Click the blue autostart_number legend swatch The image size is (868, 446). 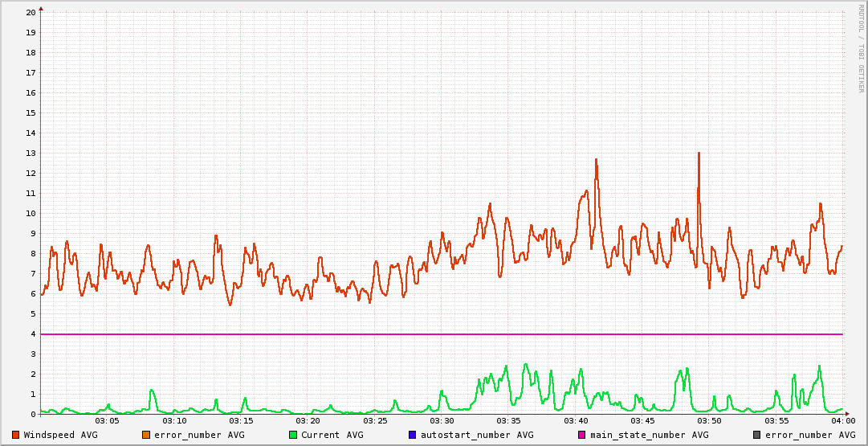tap(413, 435)
